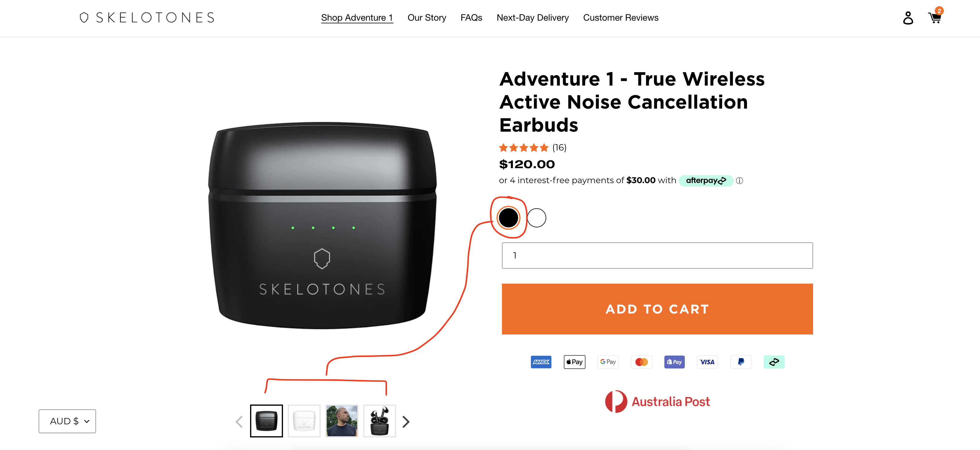Open the Our Story menu item
The image size is (980, 450).
click(427, 17)
